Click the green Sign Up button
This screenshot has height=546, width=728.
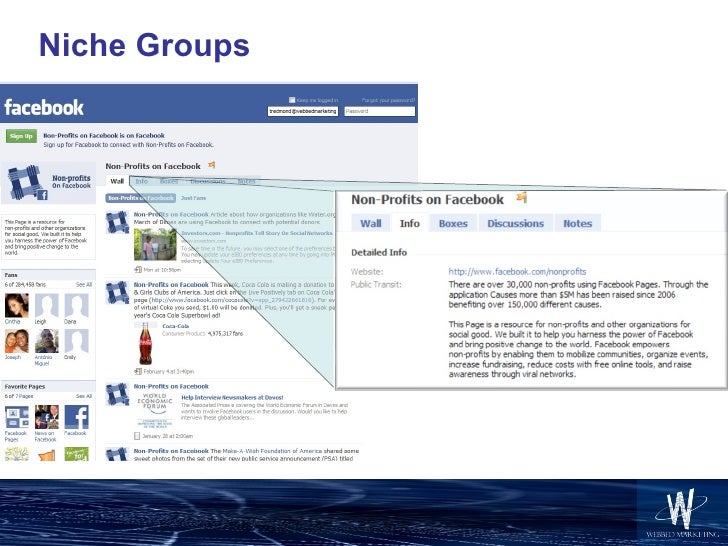[x=21, y=136]
